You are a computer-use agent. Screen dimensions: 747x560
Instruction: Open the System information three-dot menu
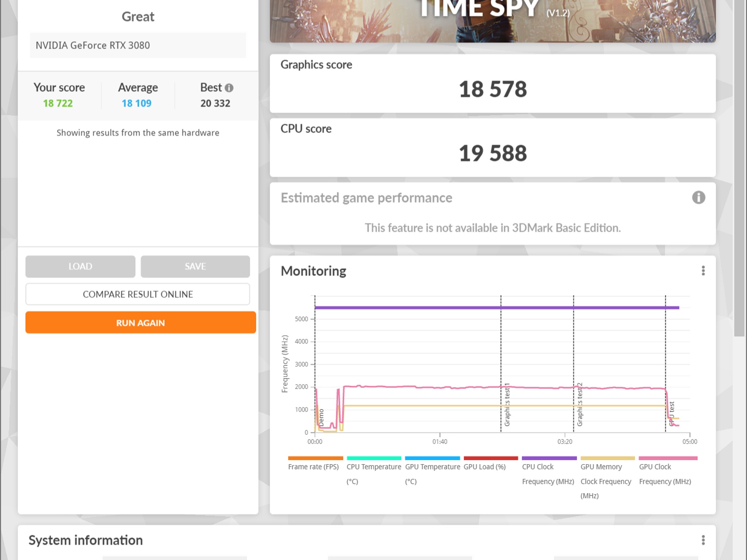(x=703, y=540)
